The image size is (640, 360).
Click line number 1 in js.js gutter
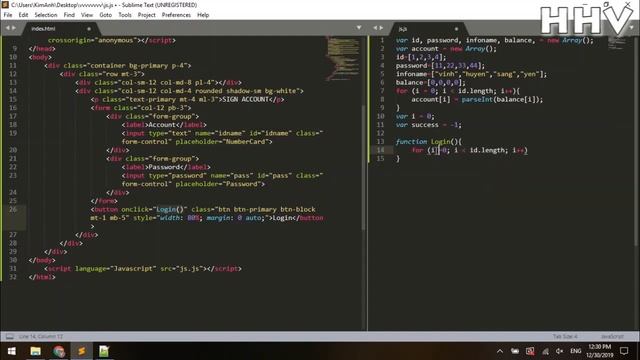(382, 40)
